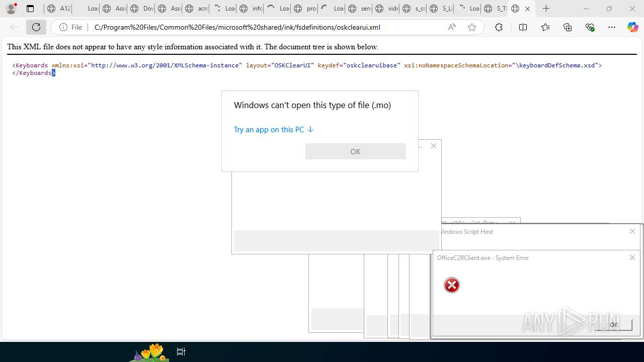Toggle Split screen icon

(523, 27)
